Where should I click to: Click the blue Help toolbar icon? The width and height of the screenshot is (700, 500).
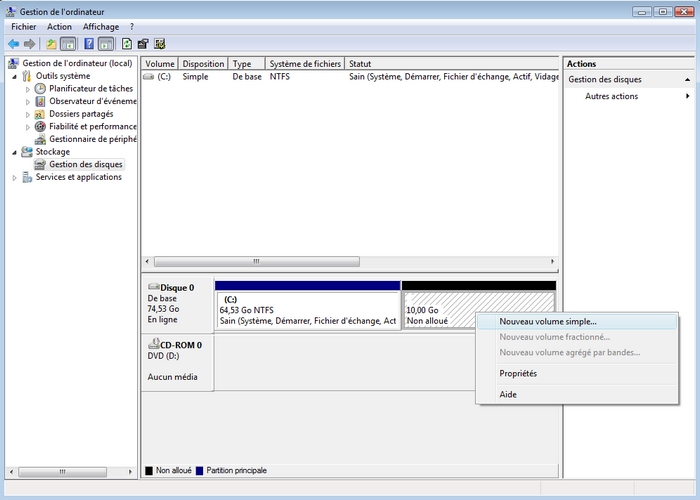point(89,44)
